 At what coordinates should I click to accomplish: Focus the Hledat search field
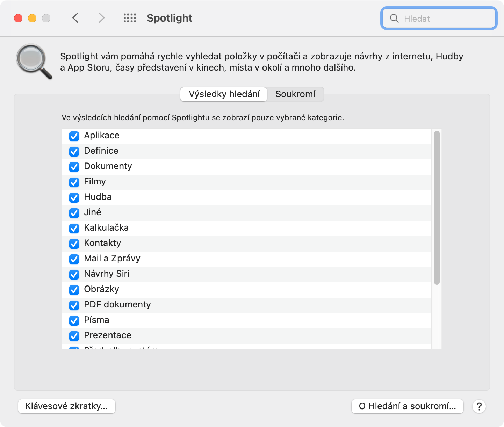point(439,19)
